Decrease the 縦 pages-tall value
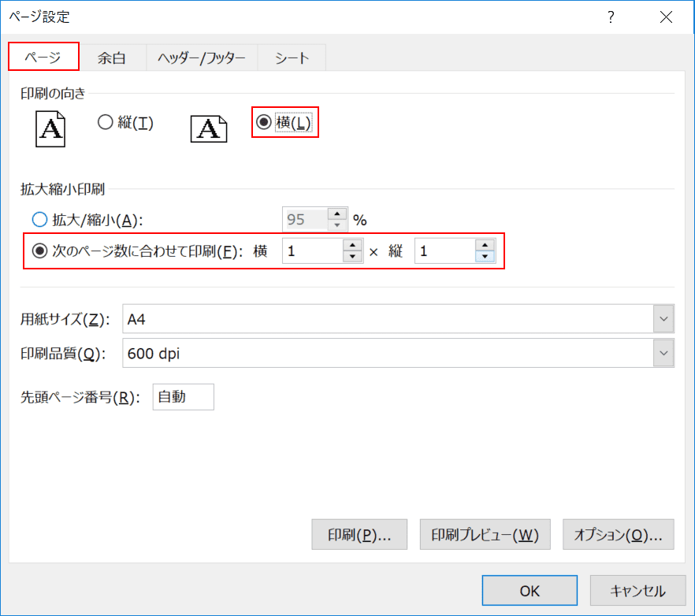 [x=485, y=257]
